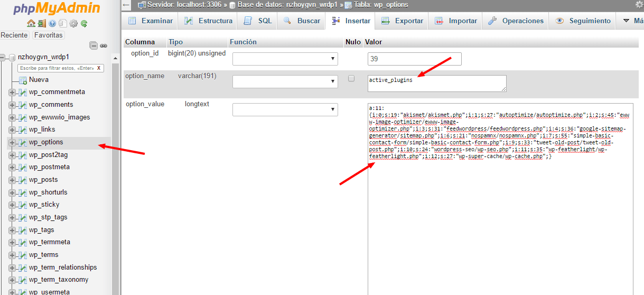Open Función dropdown for option_id
Image resolution: width=644 pixels, height=295 pixels.
coord(285,58)
